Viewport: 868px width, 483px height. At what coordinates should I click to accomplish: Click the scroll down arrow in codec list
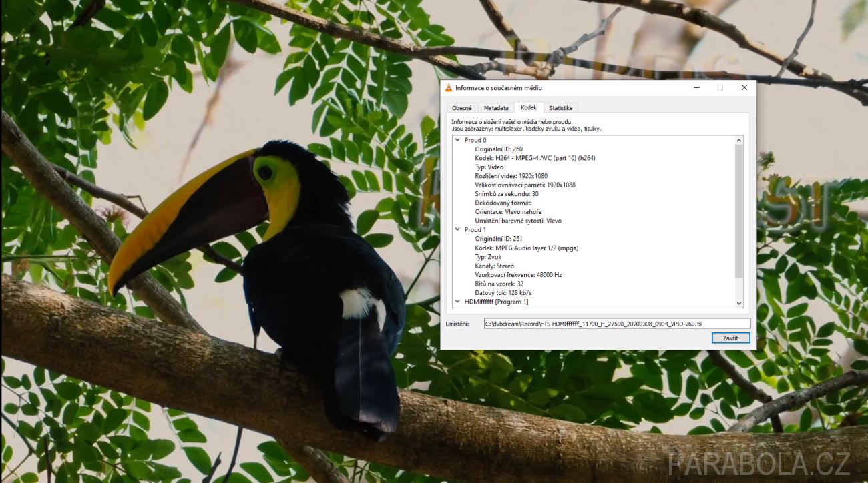click(738, 302)
